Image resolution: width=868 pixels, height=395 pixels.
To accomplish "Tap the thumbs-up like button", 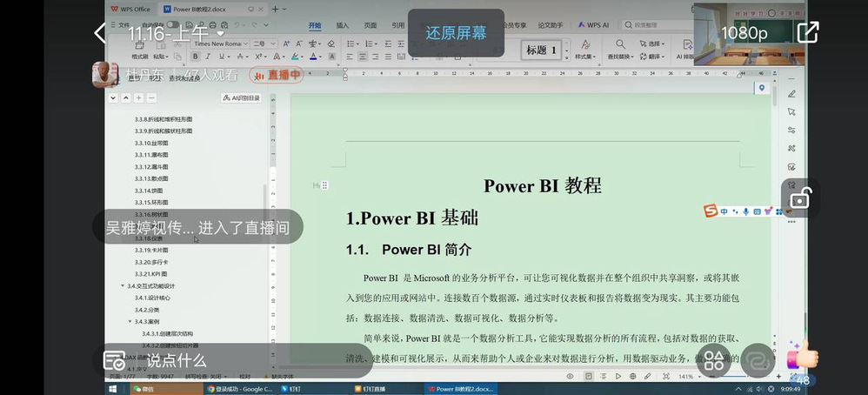I will (802, 355).
